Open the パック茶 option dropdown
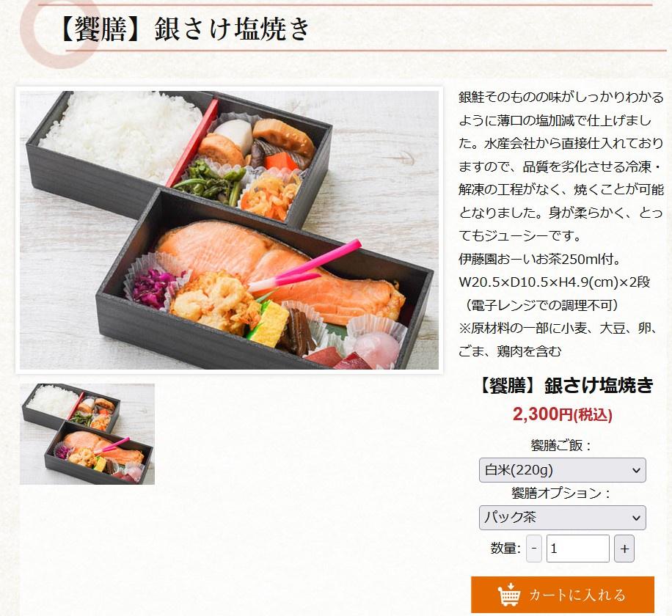This screenshot has width=672, height=616. click(562, 518)
